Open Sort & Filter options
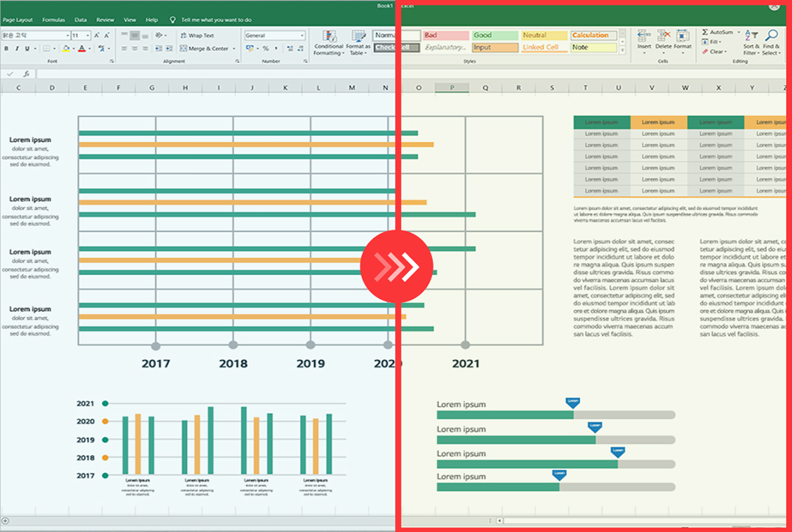The image size is (792, 532). (x=751, y=35)
